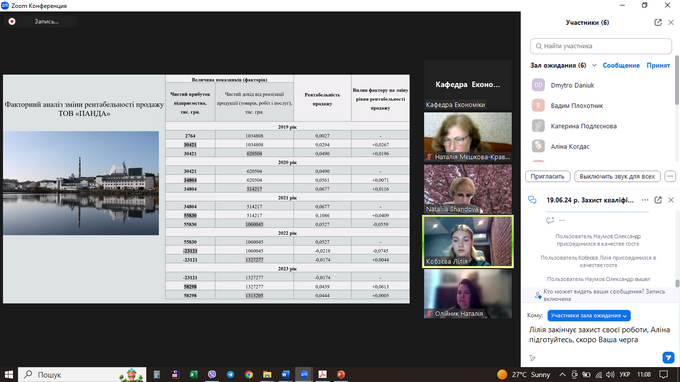680x382 pixels.
Task: Click Выключить звук для всех button
Action: pos(617,176)
